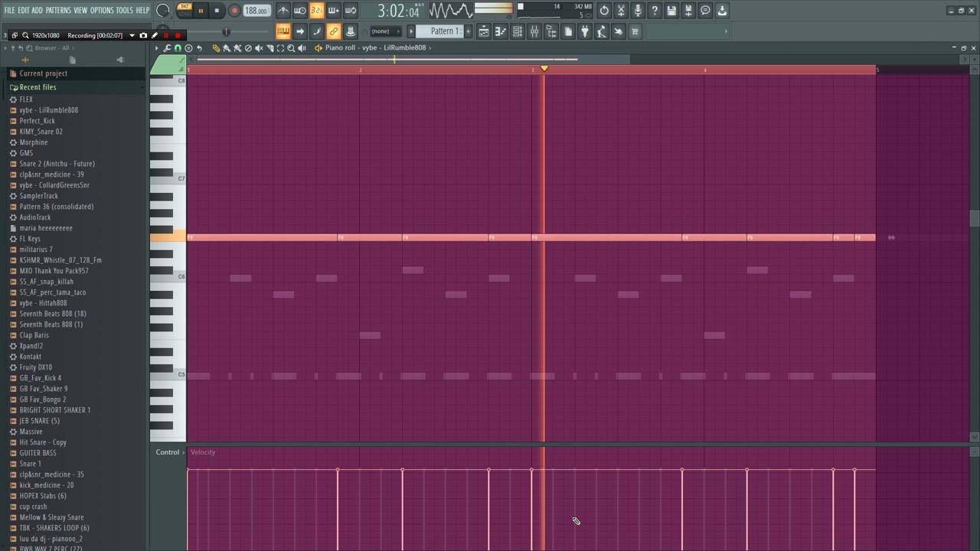Click the download content icon
980x551 pixels.
[x=721, y=11]
